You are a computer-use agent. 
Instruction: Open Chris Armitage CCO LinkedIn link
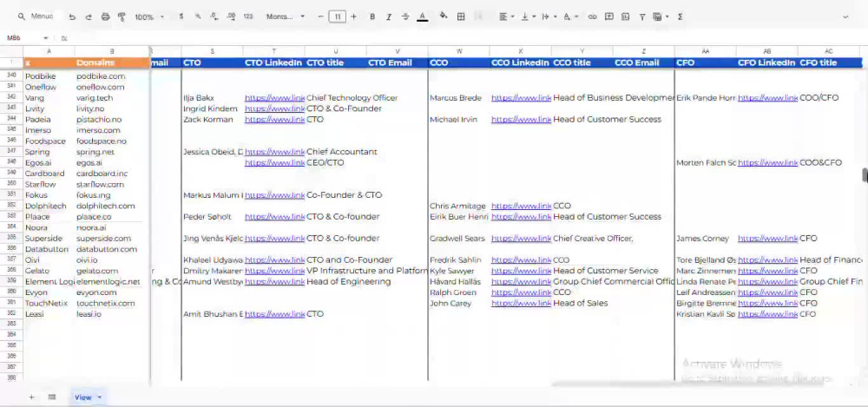coord(522,206)
